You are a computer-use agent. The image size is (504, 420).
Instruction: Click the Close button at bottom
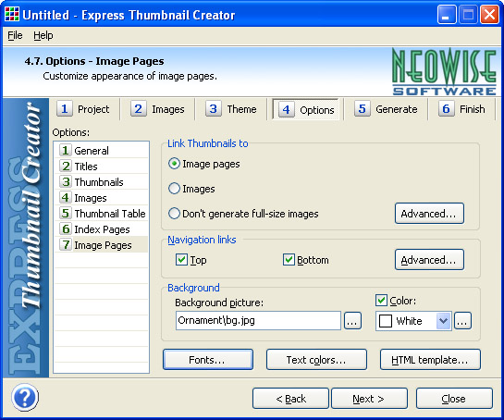click(x=454, y=399)
